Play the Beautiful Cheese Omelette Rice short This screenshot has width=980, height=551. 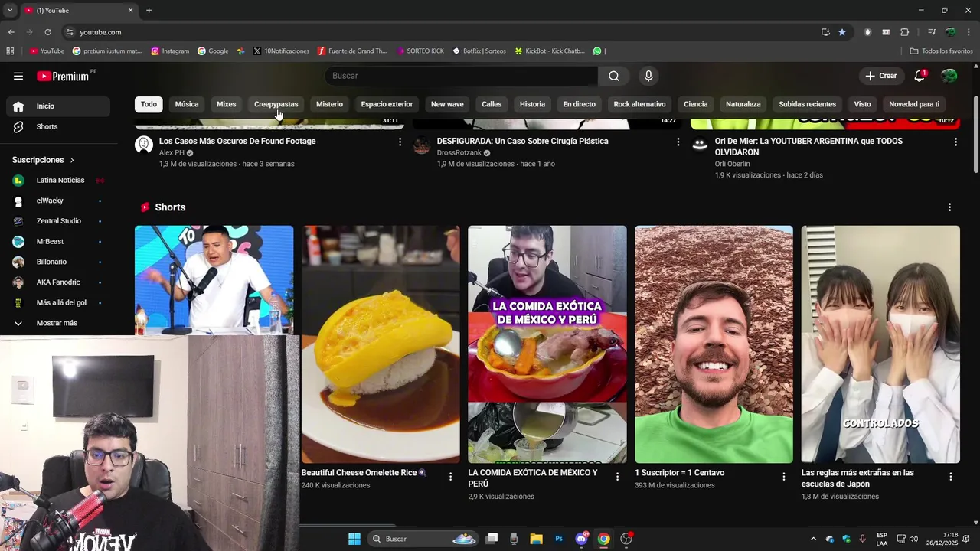pyautogui.click(x=381, y=344)
